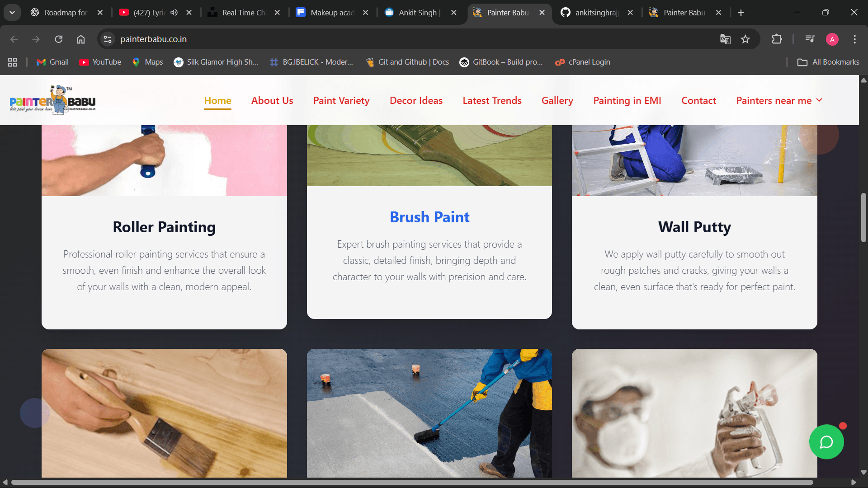
Task: Open the tab search chevron
Action: tap(12, 13)
